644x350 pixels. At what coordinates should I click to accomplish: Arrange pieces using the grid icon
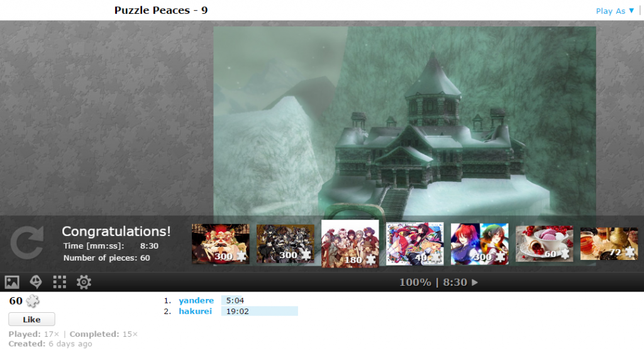click(x=60, y=282)
